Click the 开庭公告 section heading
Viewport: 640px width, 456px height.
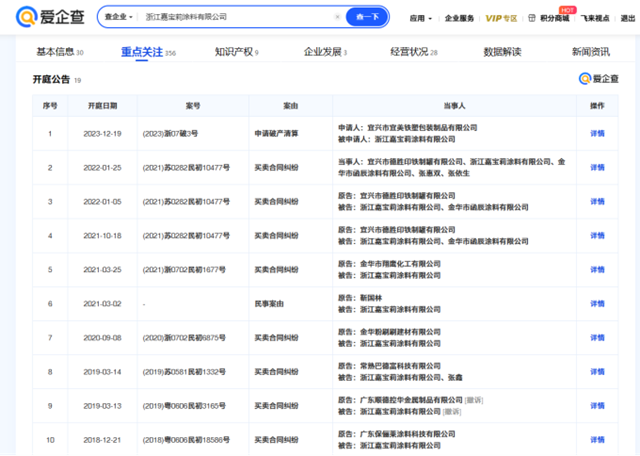pos(51,79)
